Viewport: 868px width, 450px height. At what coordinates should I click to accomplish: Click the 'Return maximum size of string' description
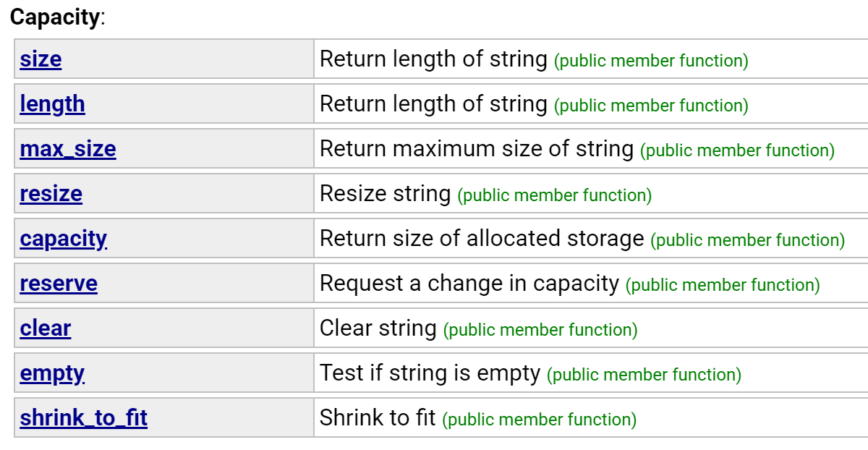coord(477,149)
